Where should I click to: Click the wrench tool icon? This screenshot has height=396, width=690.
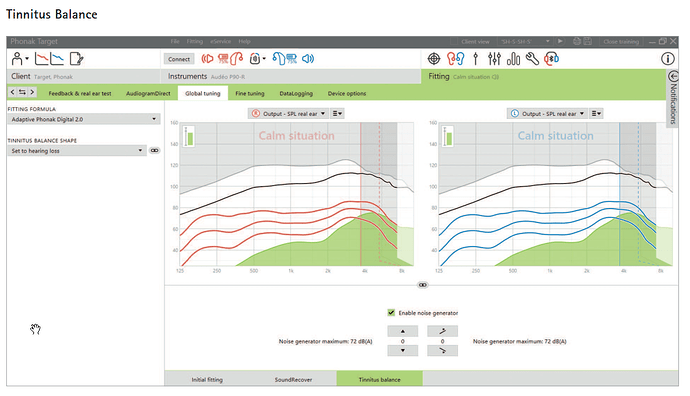532,59
